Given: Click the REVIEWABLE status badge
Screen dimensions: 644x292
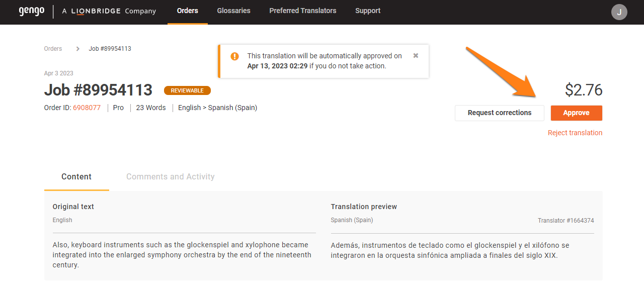Looking at the screenshot, I should (187, 90).
